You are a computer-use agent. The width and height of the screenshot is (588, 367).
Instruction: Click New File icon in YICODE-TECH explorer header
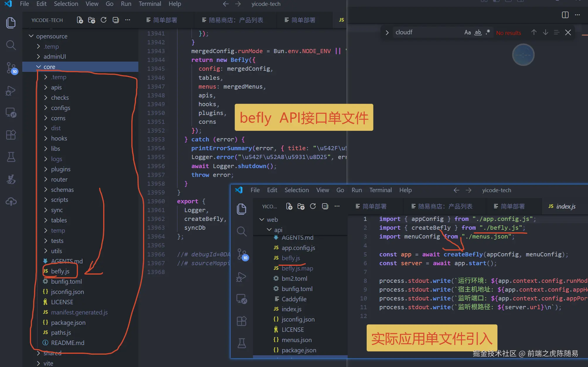(x=80, y=20)
